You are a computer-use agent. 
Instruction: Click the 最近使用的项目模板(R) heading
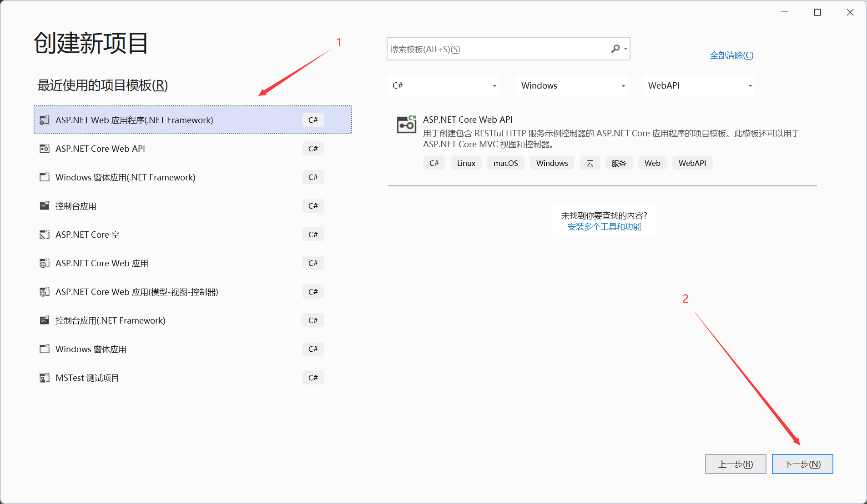(103, 85)
